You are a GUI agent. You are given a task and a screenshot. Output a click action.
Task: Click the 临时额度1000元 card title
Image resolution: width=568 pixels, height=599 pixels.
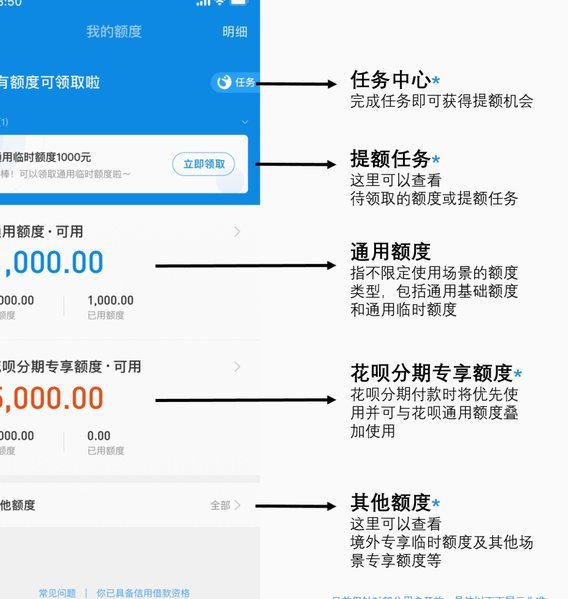click(x=45, y=157)
